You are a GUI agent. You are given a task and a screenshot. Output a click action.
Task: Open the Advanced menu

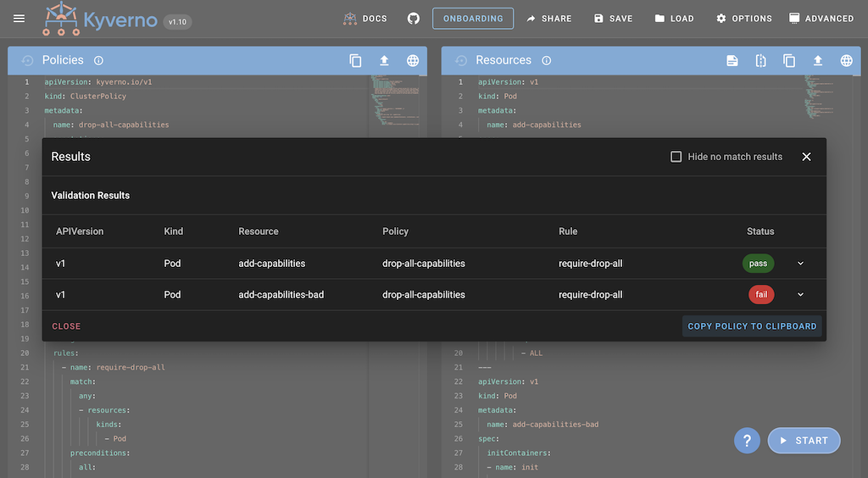[x=821, y=19]
